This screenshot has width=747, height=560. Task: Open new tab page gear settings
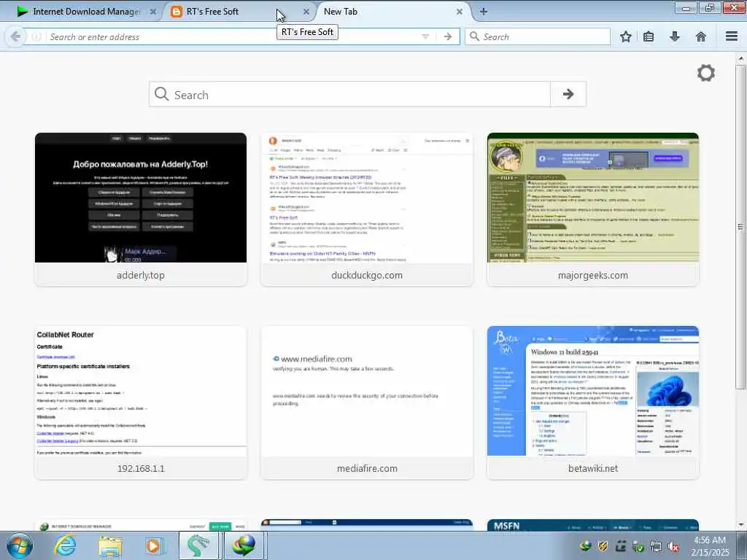point(706,73)
